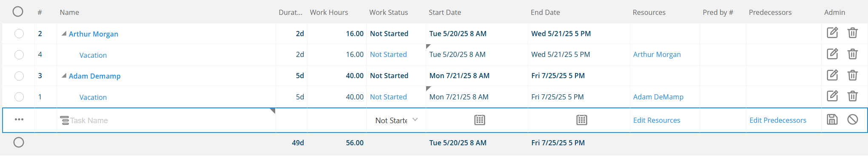Sort by the Work Hours column header
Image resolution: width=868 pixels, height=158 pixels.
click(329, 12)
